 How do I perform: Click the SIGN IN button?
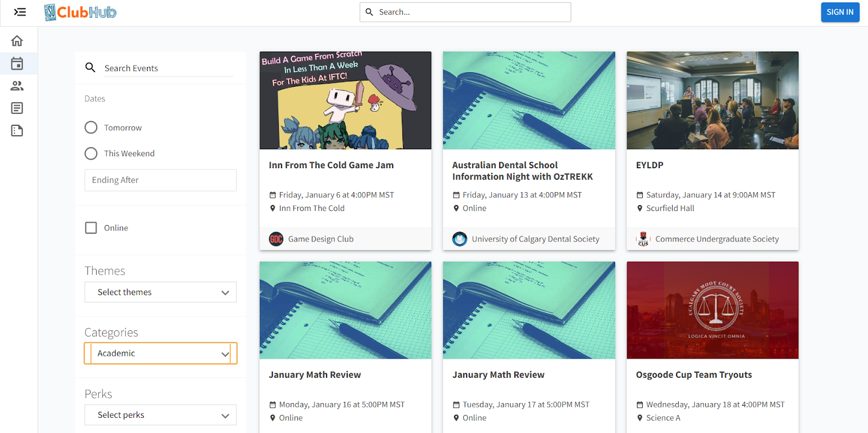(x=840, y=12)
